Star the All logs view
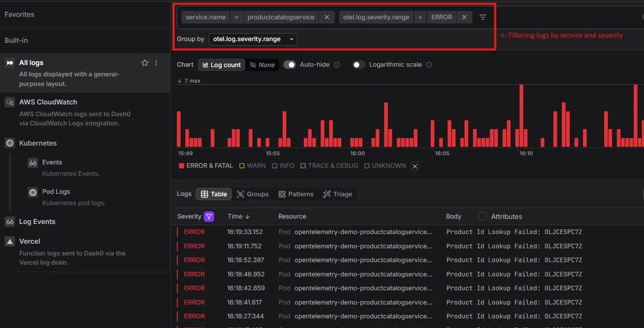Screen dimensions: 644x328 (144, 63)
